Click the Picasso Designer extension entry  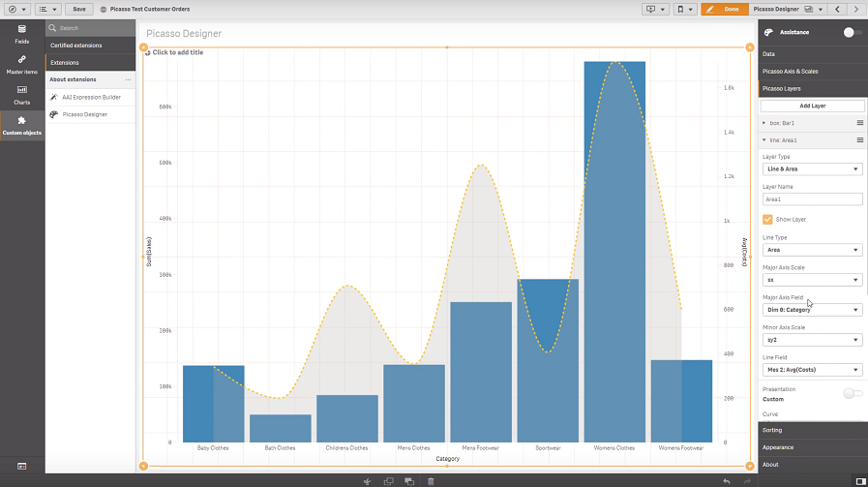91,114
